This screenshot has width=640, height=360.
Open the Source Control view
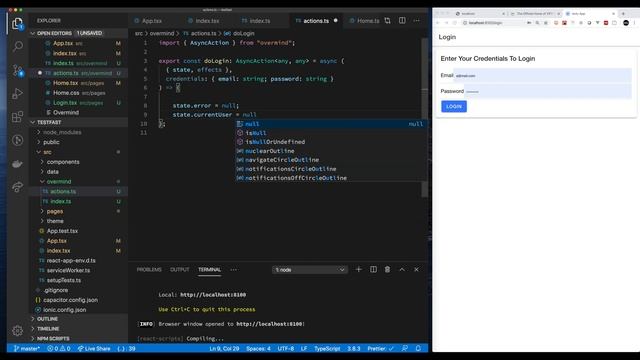click(x=18, y=70)
